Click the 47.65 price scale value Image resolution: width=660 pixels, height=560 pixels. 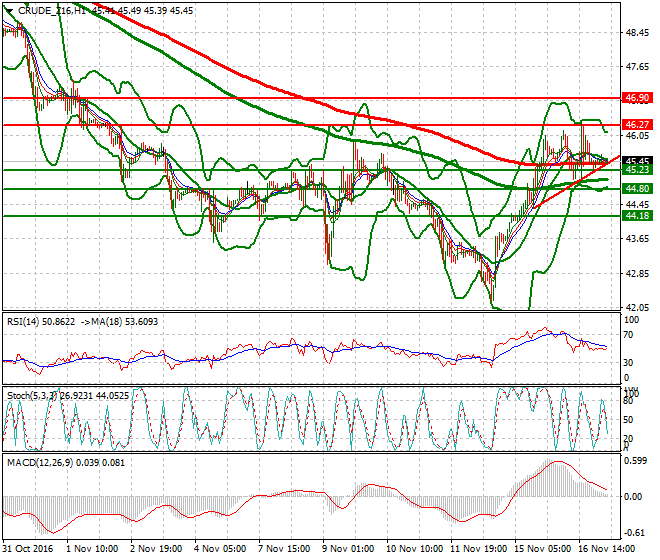point(637,67)
